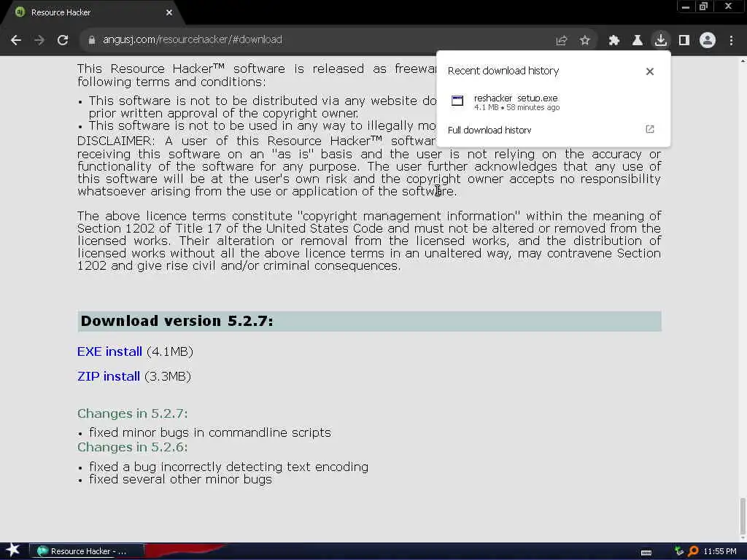Click the Download version 5.2.7 heading
This screenshot has width=747, height=560.
click(x=177, y=321)
